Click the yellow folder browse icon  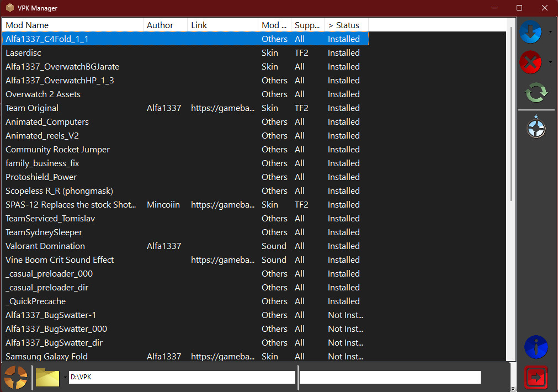click(47, 377)
